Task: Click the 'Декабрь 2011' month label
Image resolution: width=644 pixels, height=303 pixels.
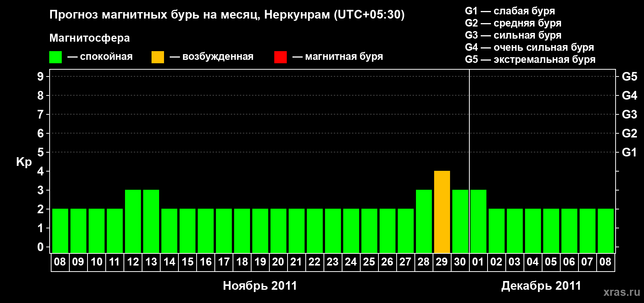Action: coord(541,286)
